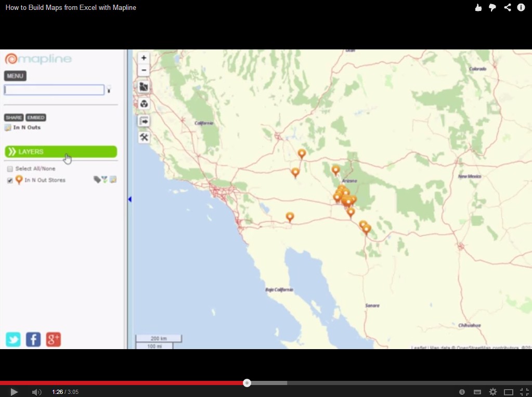Click the Chihuahua map label
Screen dimensions: 532x397
(470, 325)
